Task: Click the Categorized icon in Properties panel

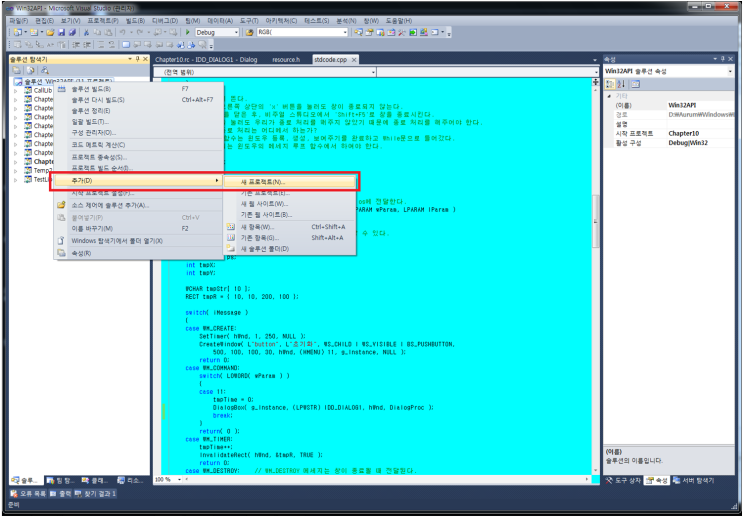Action: 611,84
